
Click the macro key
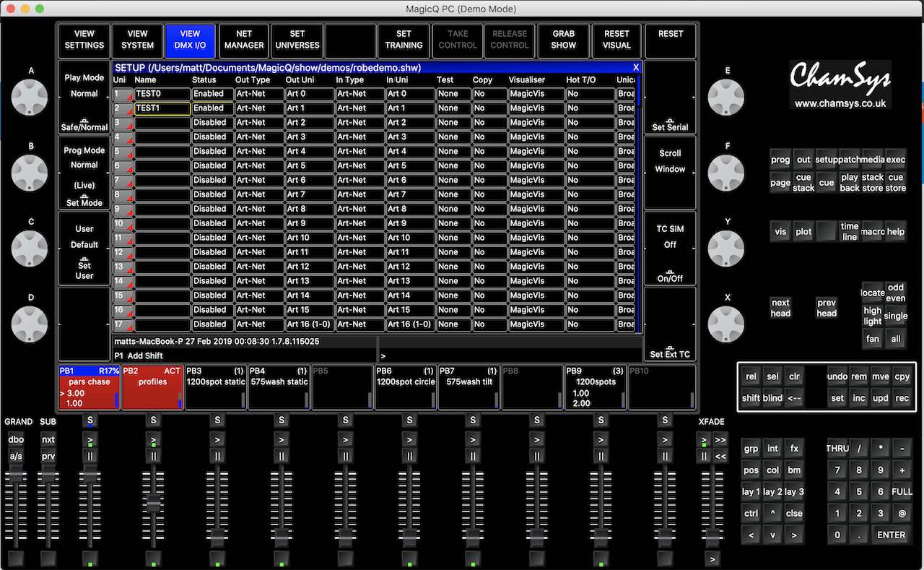click(x=873, y=232)
